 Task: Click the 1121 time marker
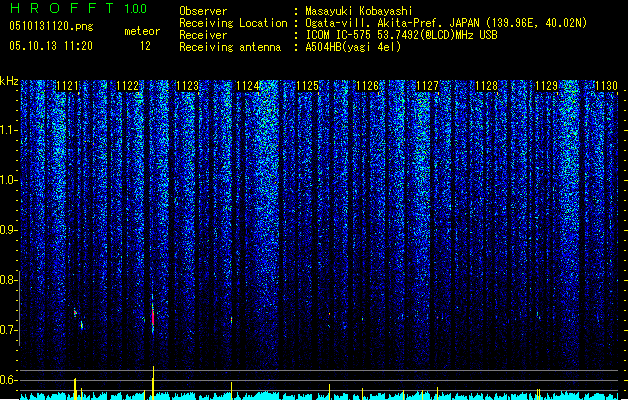67,86
